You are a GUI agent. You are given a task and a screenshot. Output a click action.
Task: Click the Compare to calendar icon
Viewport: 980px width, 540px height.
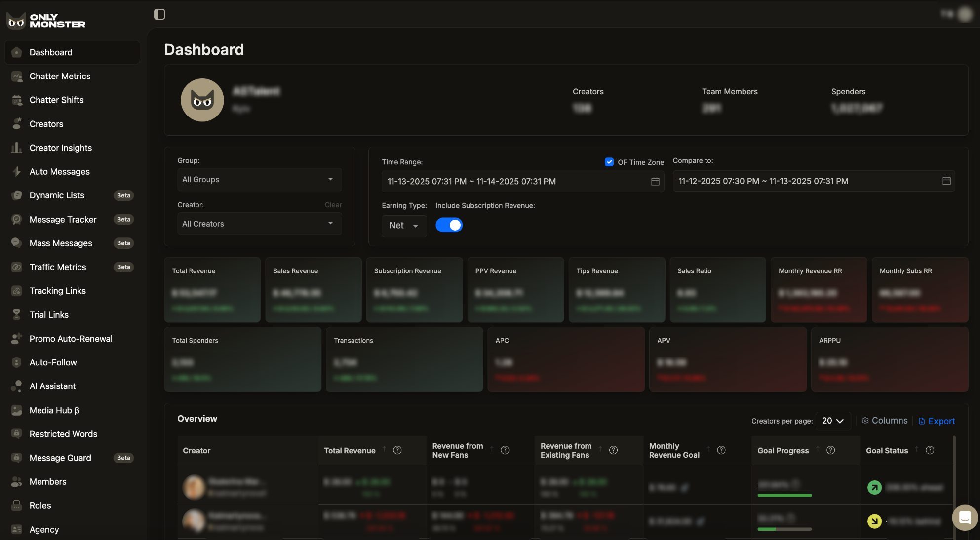tap(946, 181)
